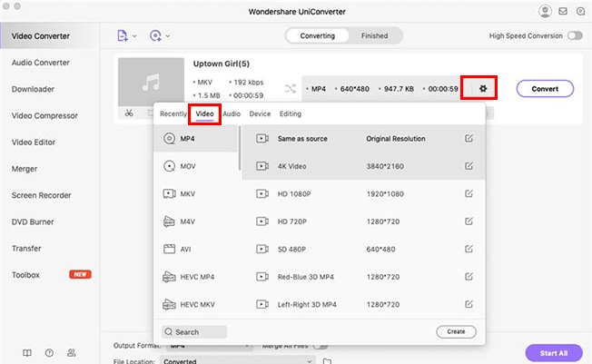Image resolution: width=592 pixels, height=364 pixels.
Task: Select Same as source preset
Action: (363, 139)
